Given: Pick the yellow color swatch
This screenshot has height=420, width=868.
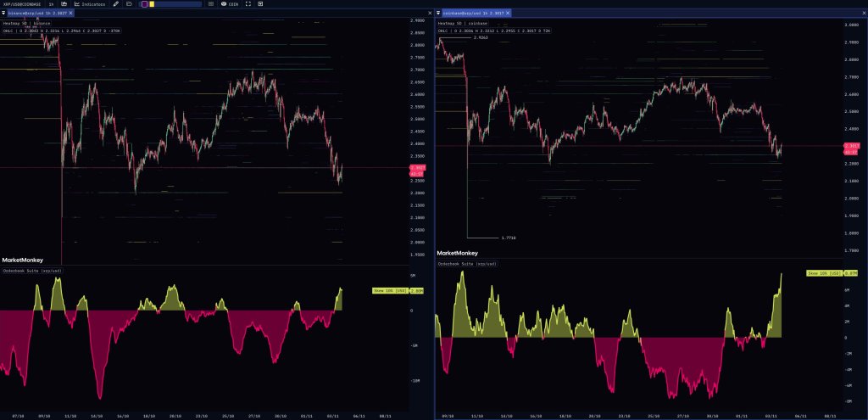Looking at the screenshot, I should pos(151,4).
